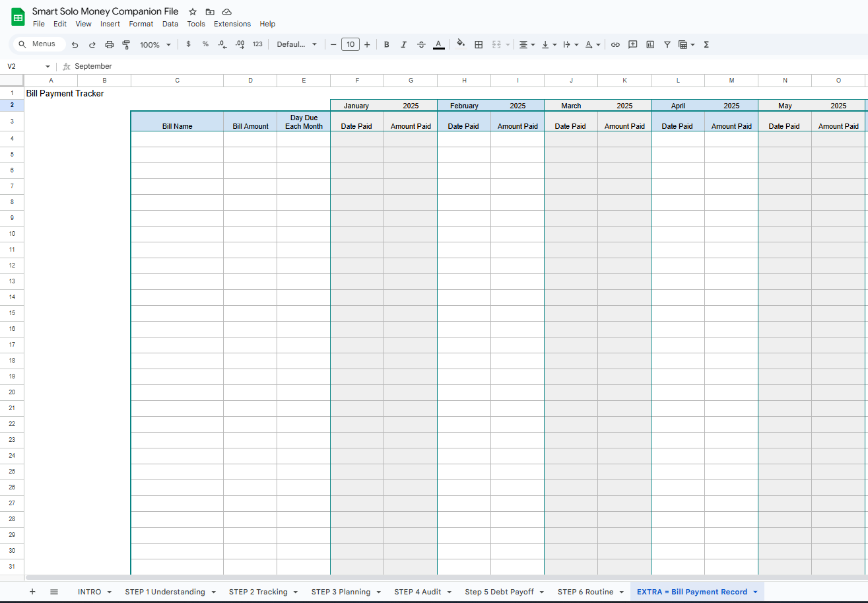Image resolution: width=868 pixels, height=603 pixels.
Task: Open more number formats (123)
Action: (257, 44)
